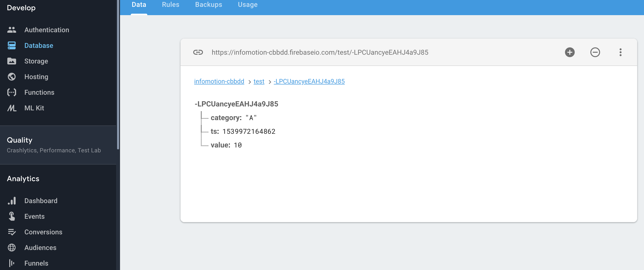Image resolution: width=644 pixels, height=270 pixels.
Task: Select the Events icon in Analytics
Action: [11, 216]
